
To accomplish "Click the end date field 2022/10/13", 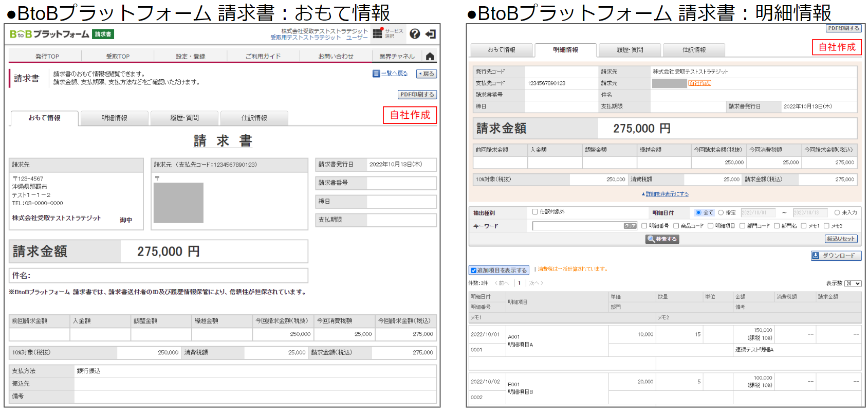I will click(810, 212).
